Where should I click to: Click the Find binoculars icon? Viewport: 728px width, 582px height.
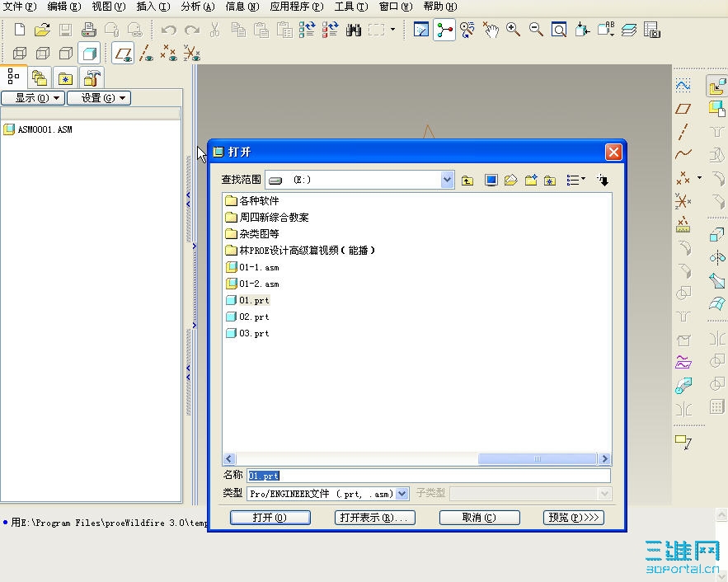point(354,31)
